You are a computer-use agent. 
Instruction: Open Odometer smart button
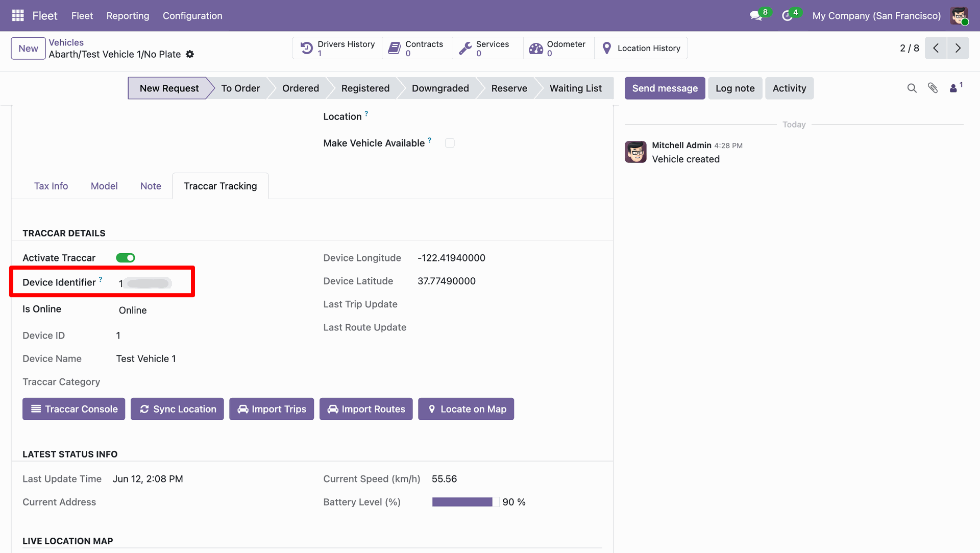tap(559, 48)
